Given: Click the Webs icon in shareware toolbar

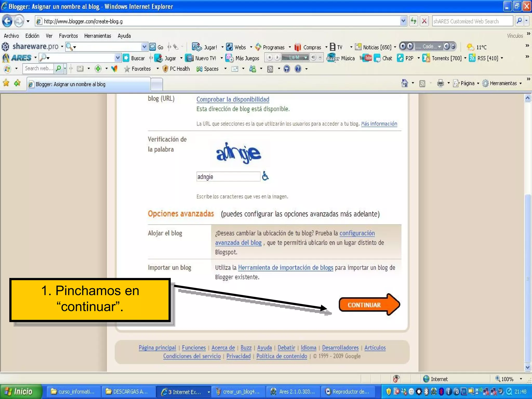Looking at the screenshot, I should pos(229,47).
